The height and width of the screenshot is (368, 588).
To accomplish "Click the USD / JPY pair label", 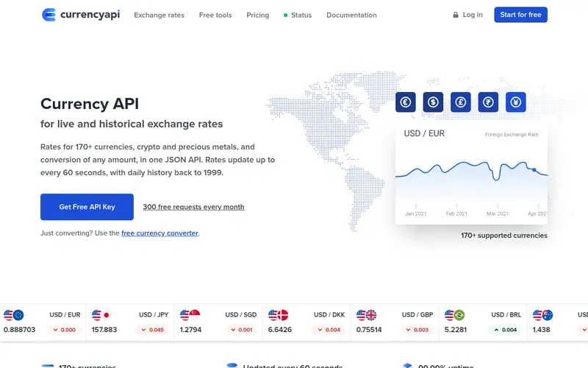I will coord(154,315).
